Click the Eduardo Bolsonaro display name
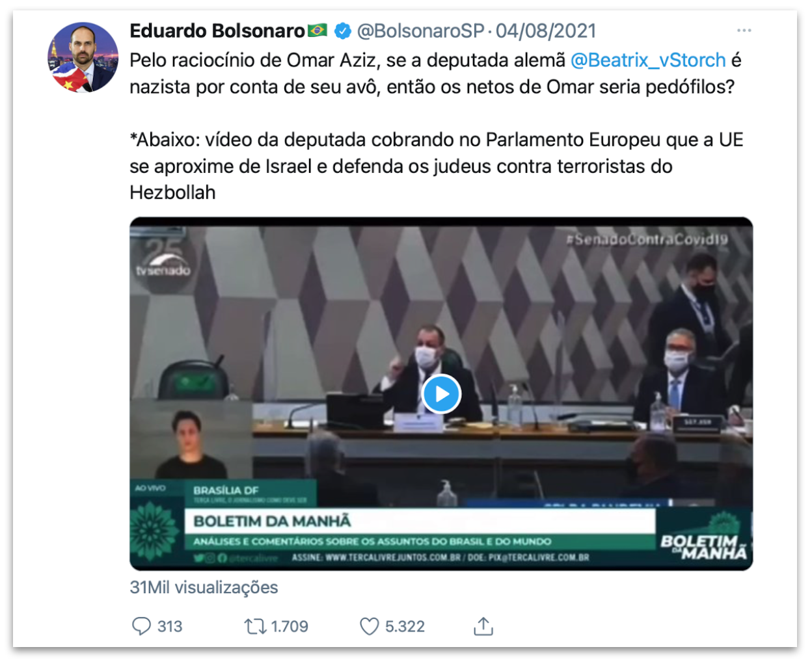The height and width of the screenshot is (662, 812). pos(217,31)
